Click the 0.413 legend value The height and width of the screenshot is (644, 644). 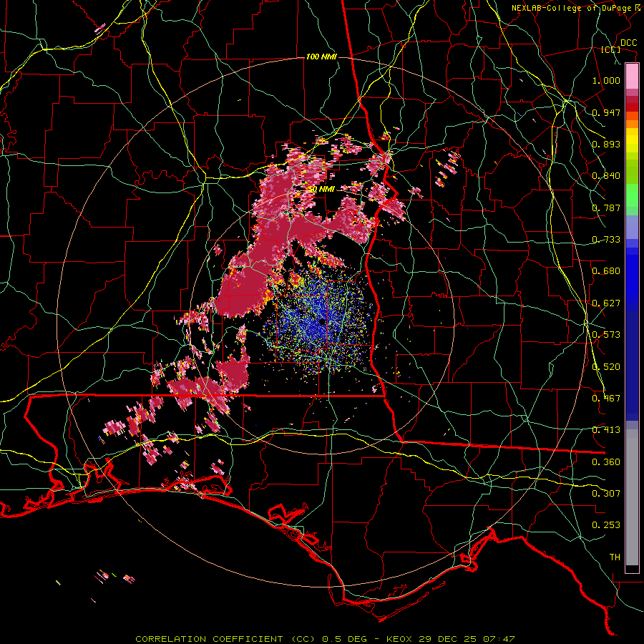tap(606, 430)
